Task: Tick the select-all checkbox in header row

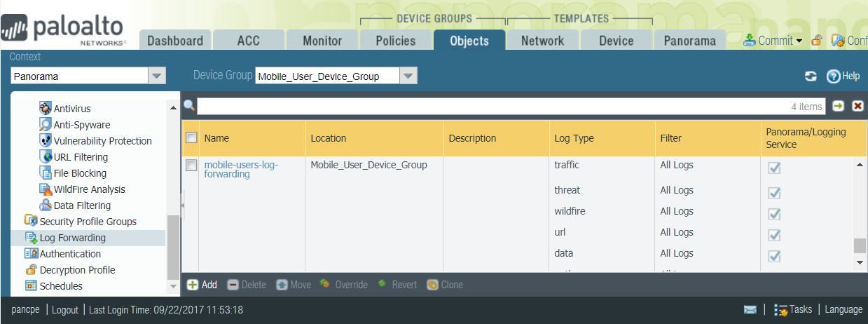Action: pyautogui.click(x=191, y=138)
